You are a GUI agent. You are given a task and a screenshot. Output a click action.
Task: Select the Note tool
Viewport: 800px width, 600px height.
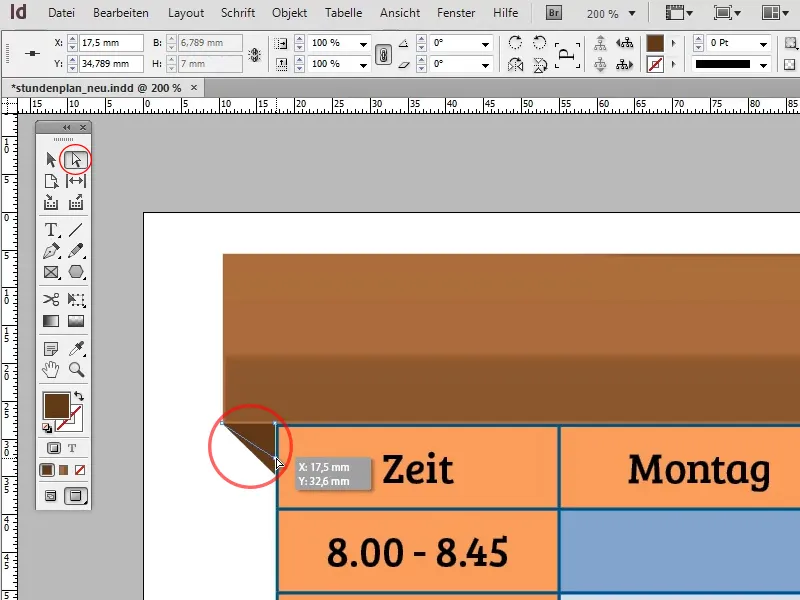[x=51, y=349]
